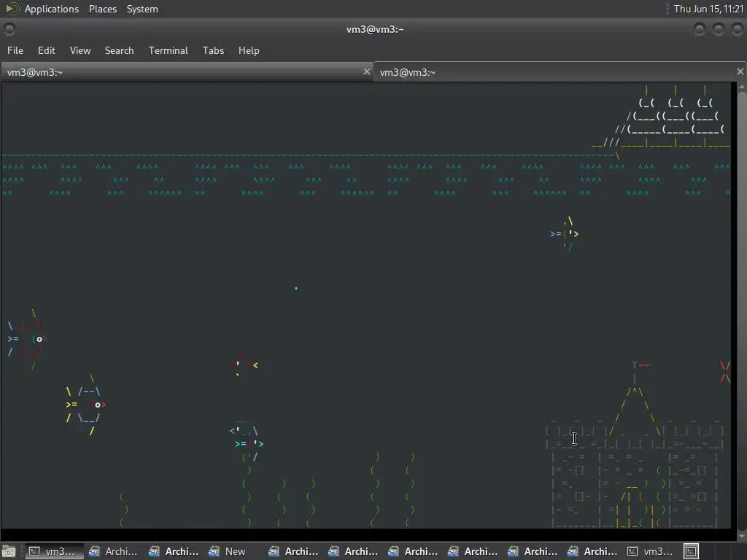
Task: Open the Help menu
Action: pos(249,50)
